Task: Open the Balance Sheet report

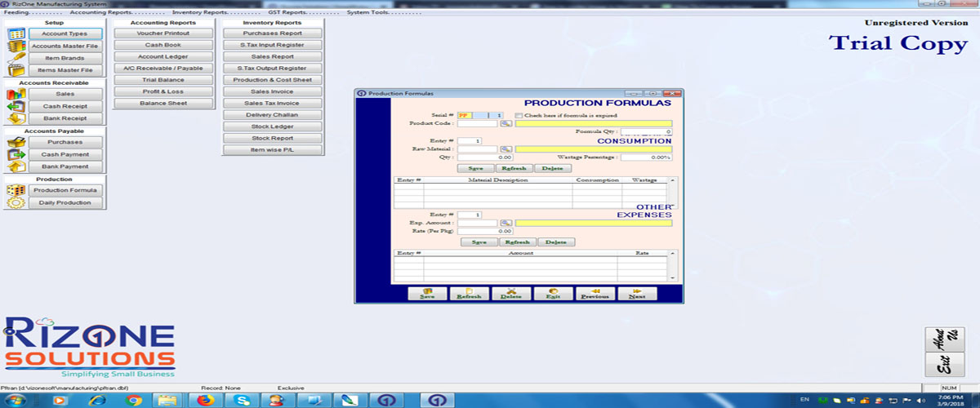Action: [163, 104]
